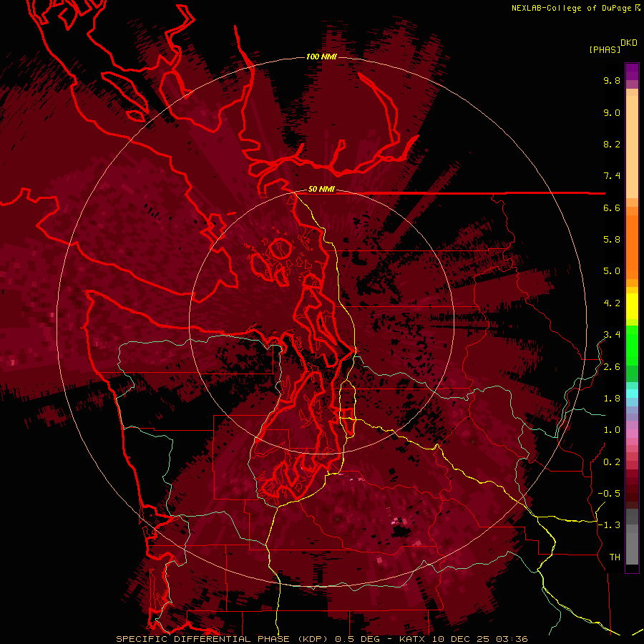Click the DKD legend title

(629, 43)
